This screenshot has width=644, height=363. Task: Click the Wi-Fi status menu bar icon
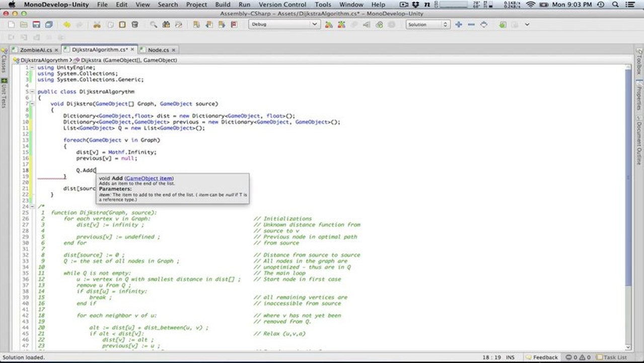click(x=530, y=5)
